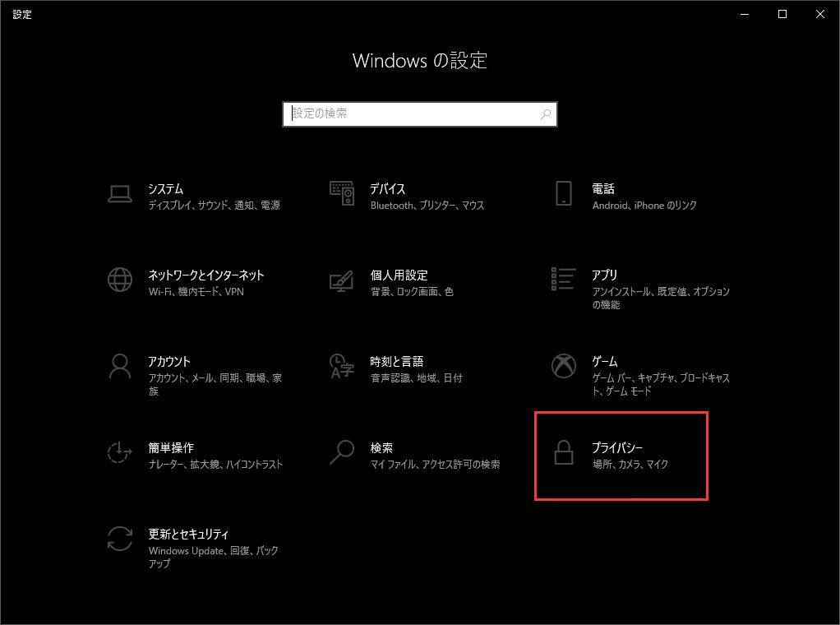
Task: Click the text 背景、ロック画面、色
Action: click(412, 292)
